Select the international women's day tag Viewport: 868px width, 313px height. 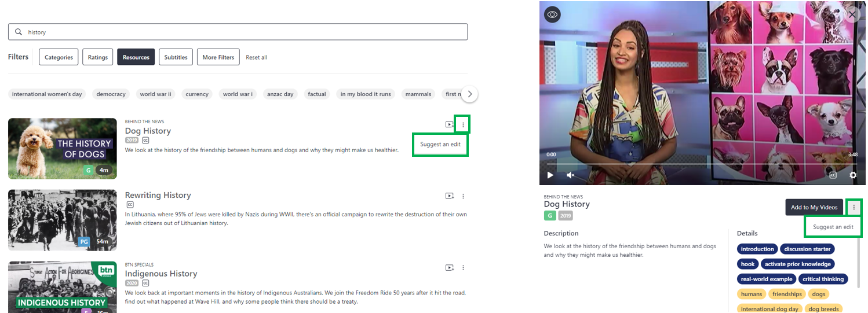click(x=47, y=94)
